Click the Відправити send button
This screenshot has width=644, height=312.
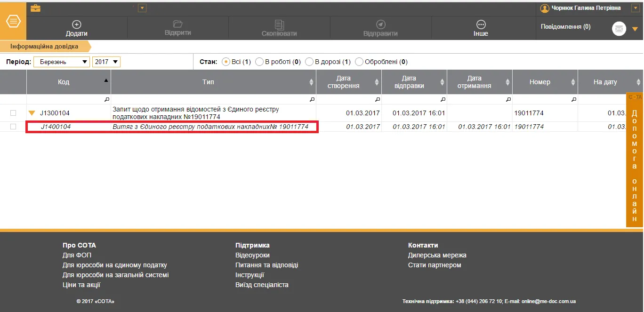point(380,28)
